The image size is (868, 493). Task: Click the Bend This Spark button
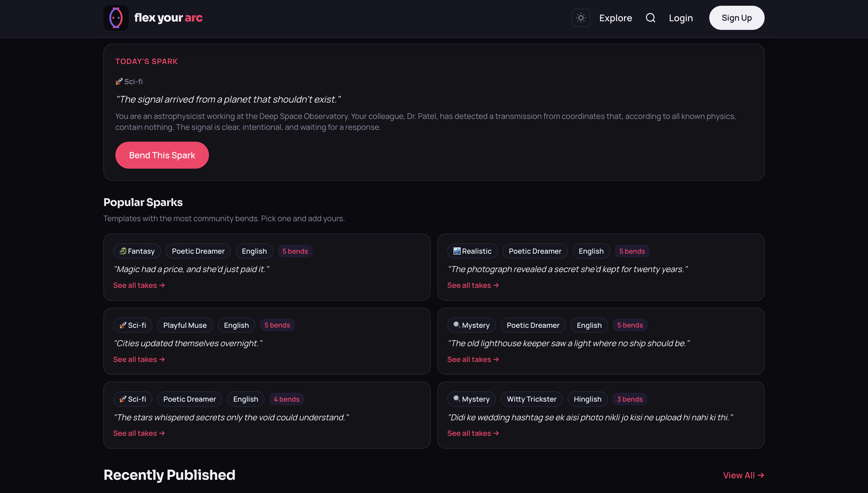click(x=162, y=155)
